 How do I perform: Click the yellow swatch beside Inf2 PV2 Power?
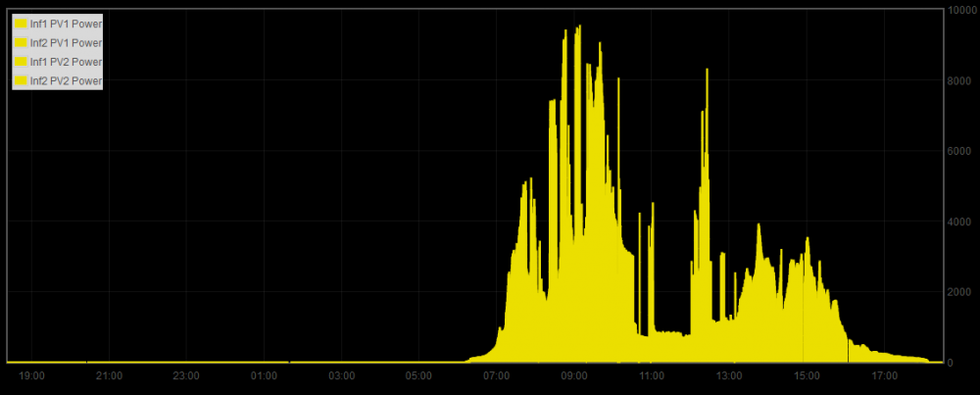pos(21,81)
